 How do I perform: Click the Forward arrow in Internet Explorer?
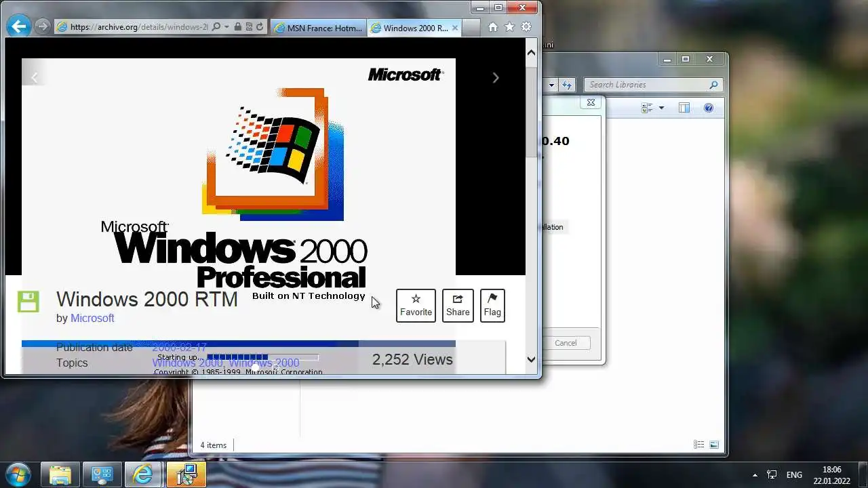pos(43,26)
